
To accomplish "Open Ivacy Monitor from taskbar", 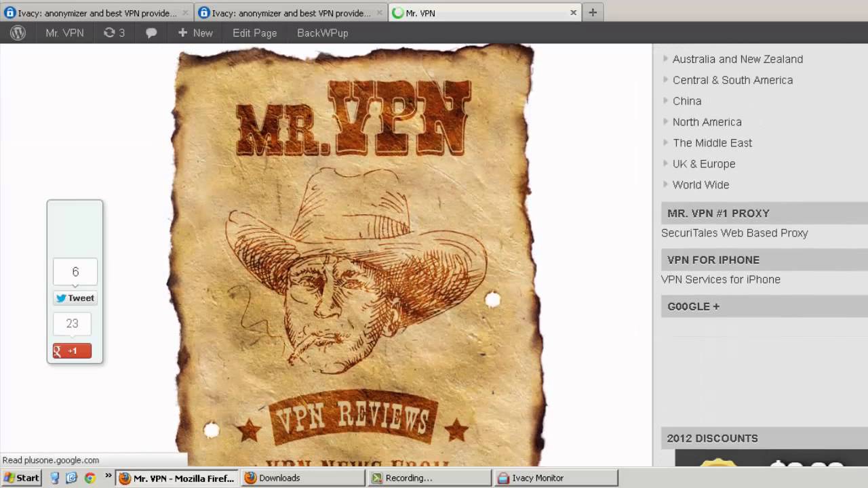I will [556, 478].
